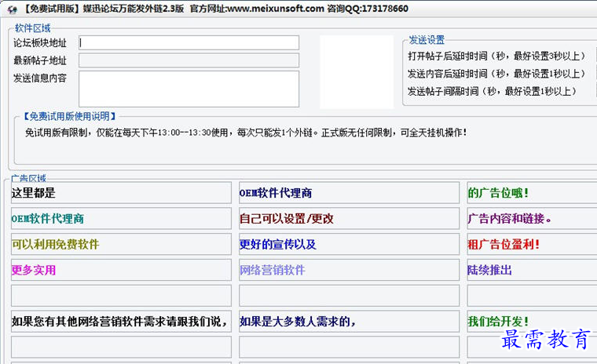Click the navy OEM软件代理商 ad next to 这里都是
This screenshot has width=597, height=364.
click(349, 193)
